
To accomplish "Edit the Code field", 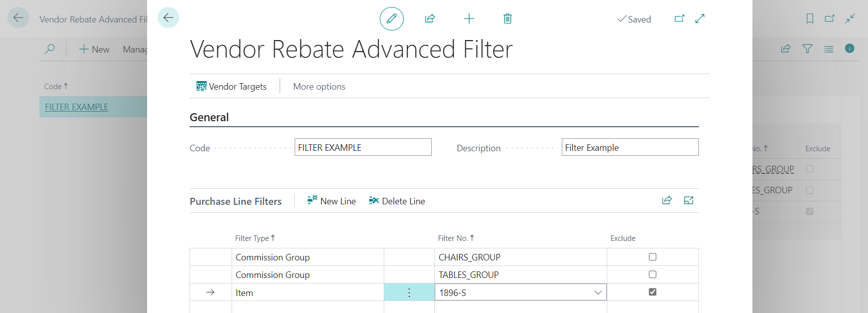I will coord(363,147).
